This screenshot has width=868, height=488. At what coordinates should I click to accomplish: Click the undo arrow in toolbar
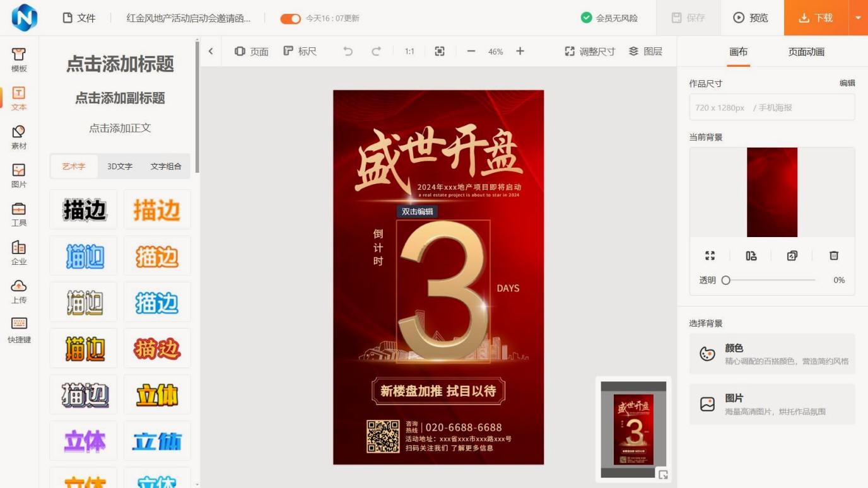click(348, 52)
